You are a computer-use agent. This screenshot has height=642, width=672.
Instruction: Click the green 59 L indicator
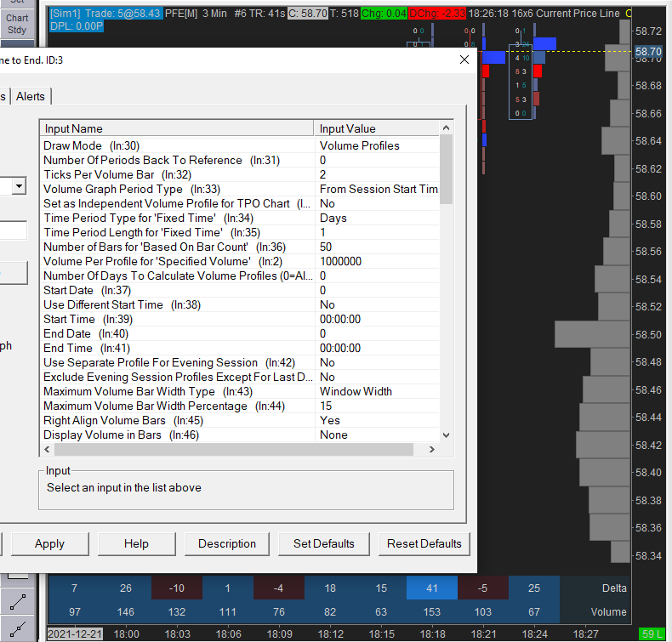point(652,634)
